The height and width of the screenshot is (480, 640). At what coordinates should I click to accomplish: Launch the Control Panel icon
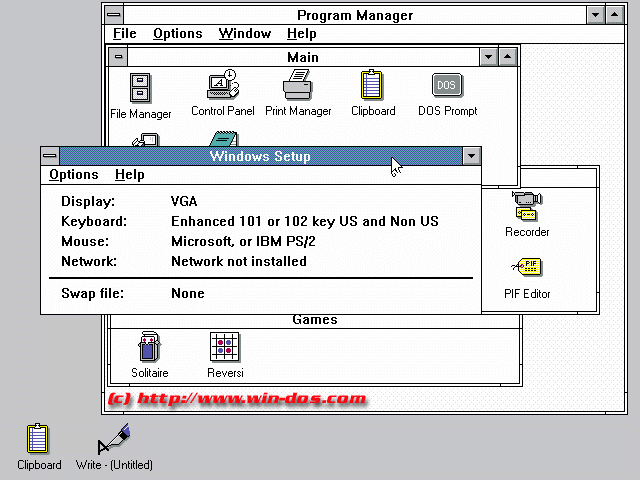tap(222, 87)
